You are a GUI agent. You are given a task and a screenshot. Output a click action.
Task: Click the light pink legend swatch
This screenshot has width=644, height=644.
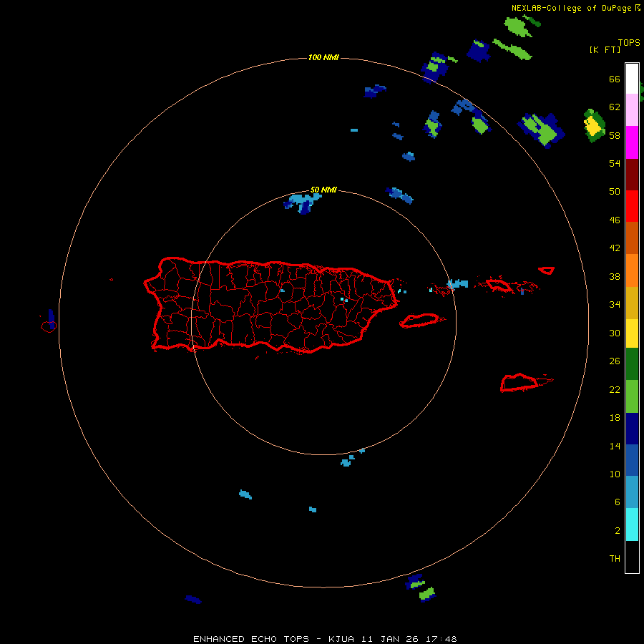pos(632,110)
